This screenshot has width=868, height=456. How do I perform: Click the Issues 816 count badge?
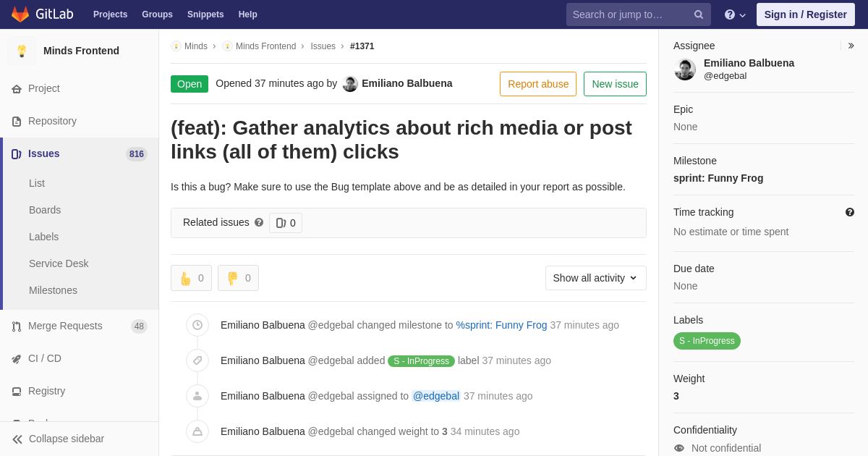137,154
